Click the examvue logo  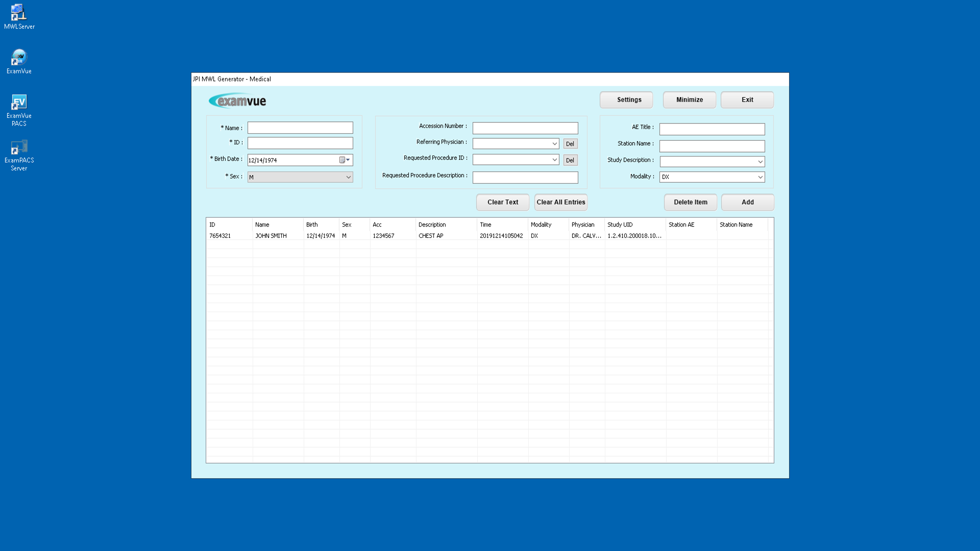(237, 101)
